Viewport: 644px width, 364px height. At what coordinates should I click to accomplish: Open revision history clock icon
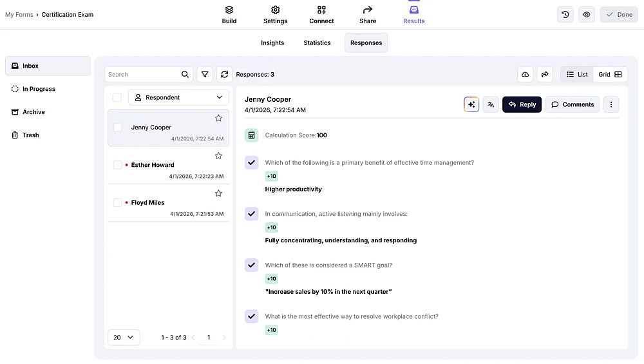565,14
